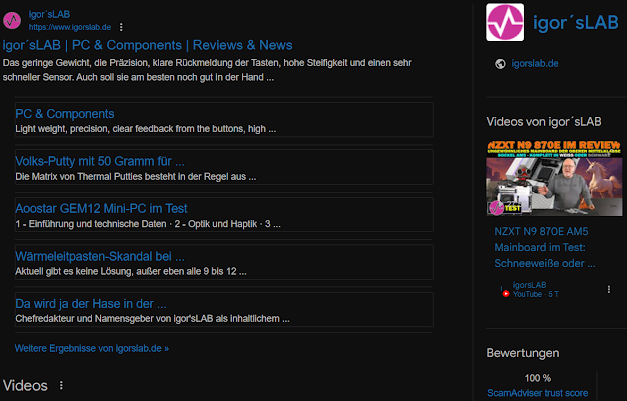
Task: Click the ScamAdviser trust score link
Action: (537, 393)
